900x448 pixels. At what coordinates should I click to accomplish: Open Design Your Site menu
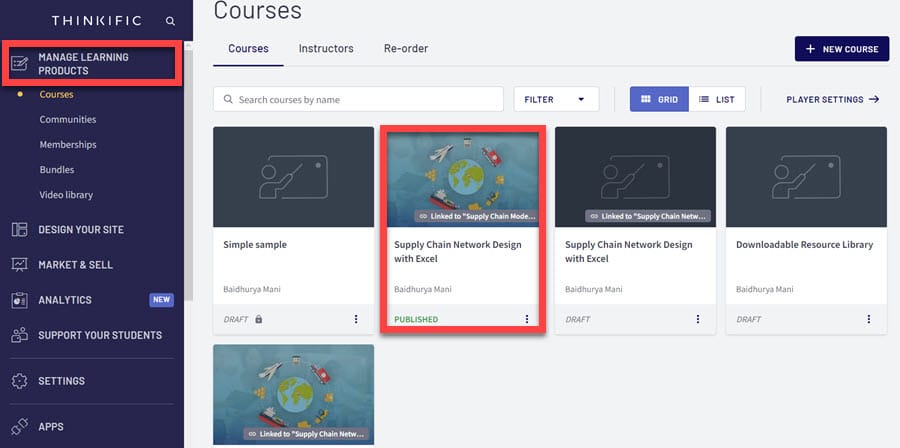[81, 230]
